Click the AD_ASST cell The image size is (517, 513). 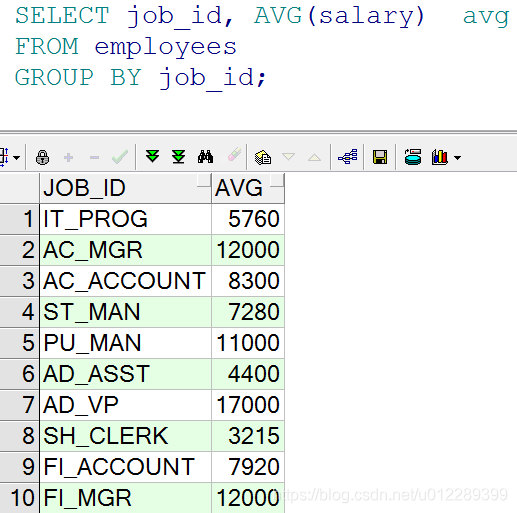pos(125,374)
